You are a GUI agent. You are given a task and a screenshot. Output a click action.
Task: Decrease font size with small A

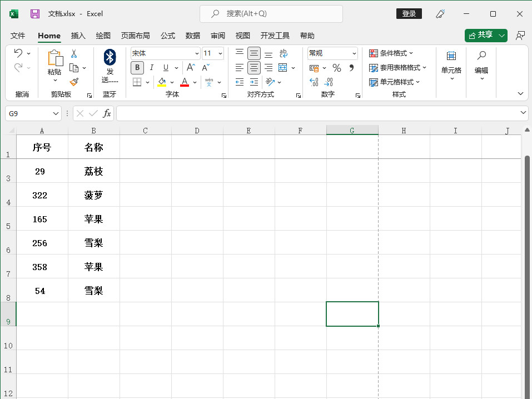[206, 67]
